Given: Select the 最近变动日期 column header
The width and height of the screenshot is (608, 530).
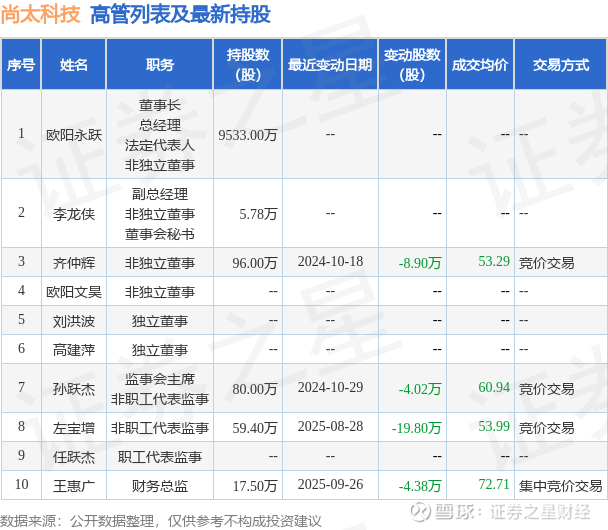Looking at the screenshot, I should [330, 64].
